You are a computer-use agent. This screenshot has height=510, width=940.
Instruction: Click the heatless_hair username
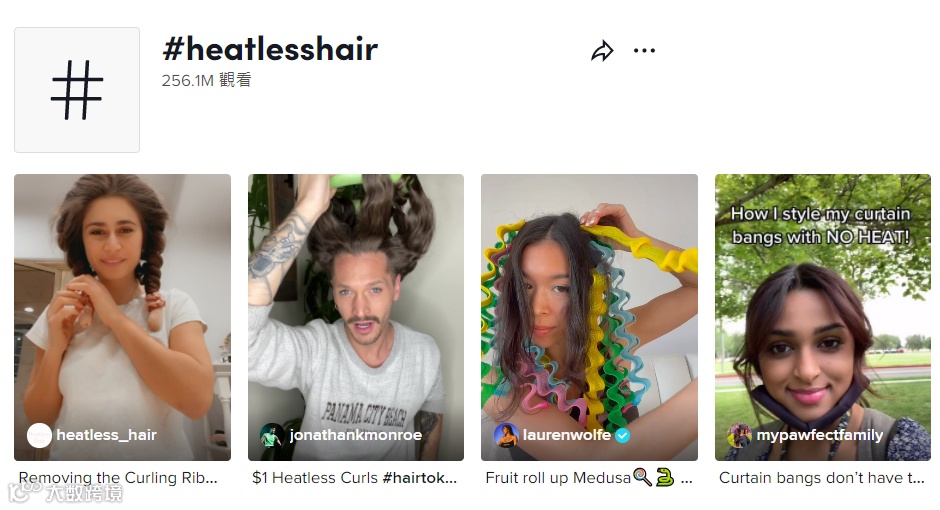click(106, 435)
